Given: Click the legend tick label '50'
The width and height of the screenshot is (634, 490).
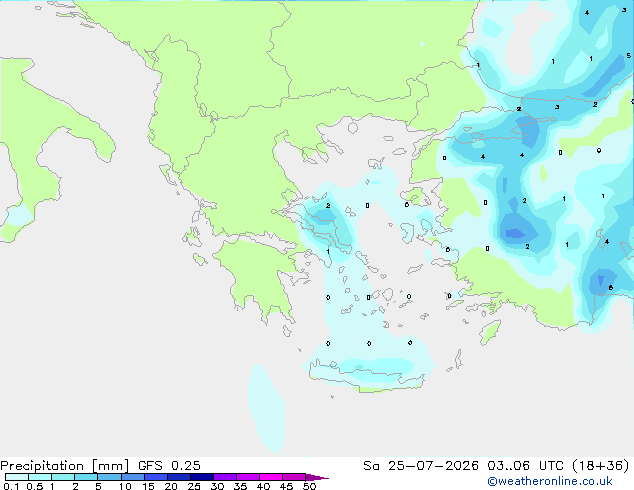Looking at the screenshot, I should click(x=309, y=486).
